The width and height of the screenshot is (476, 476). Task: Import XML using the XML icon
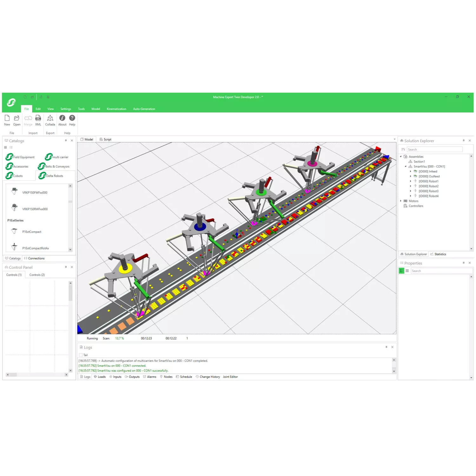pyautogui.click(x=38, y=118)
